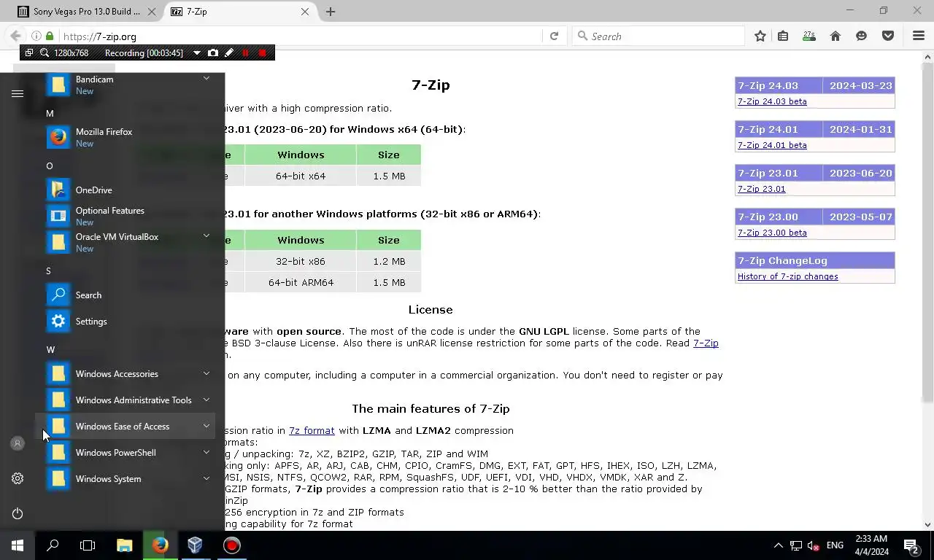The height and width of the screenshot is (560, 934).
Task: Bookmark this page with the star icon
Action: [x=760, y=36]
